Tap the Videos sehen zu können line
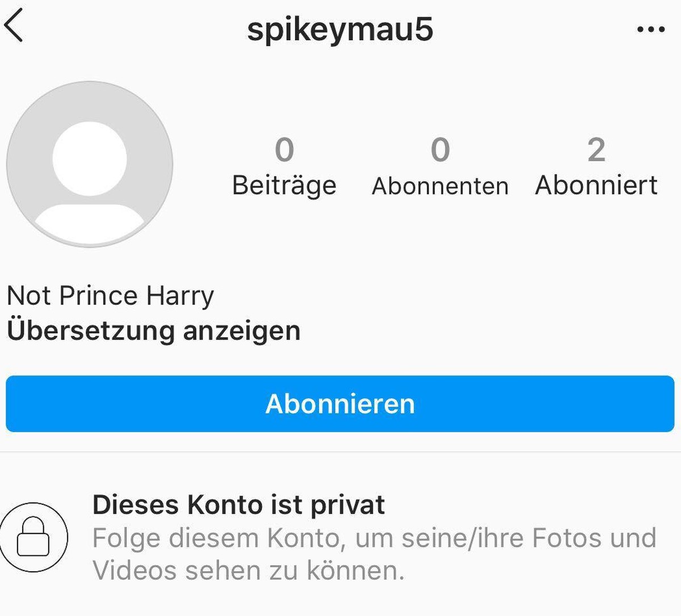 (249, 570)
